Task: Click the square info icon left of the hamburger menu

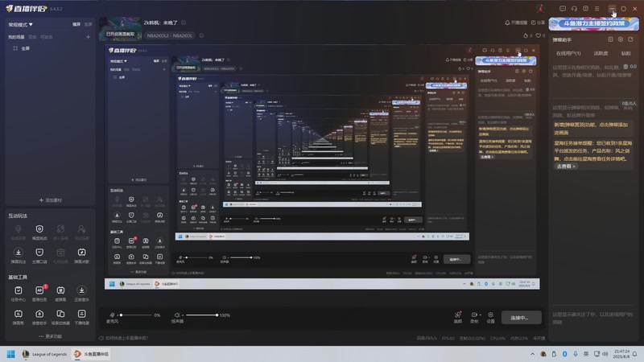Action: click(586, 9)
